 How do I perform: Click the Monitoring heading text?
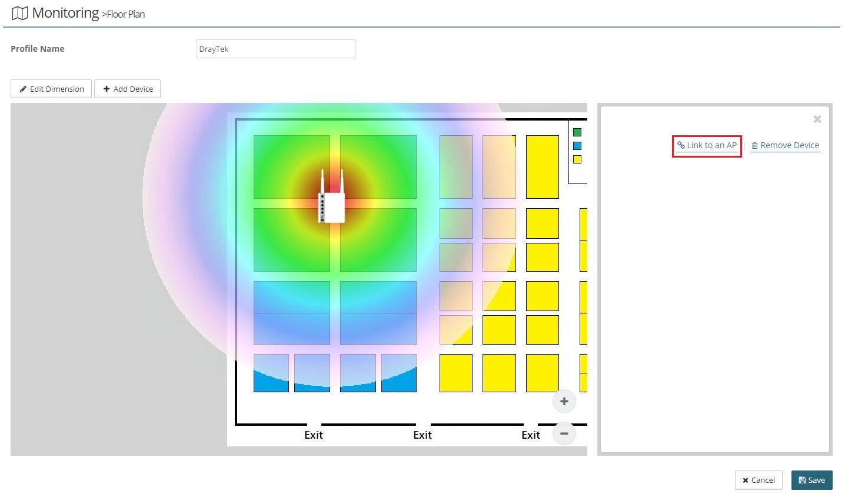coord(65,13)
